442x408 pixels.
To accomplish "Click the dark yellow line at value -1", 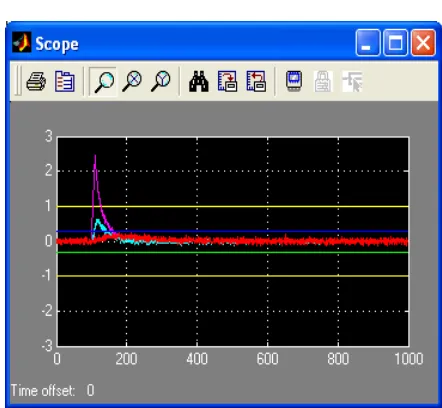I will (233, 276).
